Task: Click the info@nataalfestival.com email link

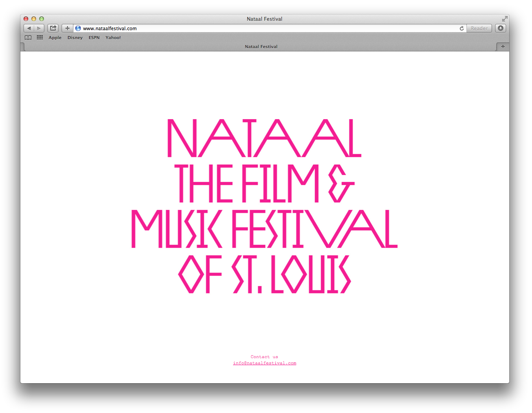Action: coord(264,363)
